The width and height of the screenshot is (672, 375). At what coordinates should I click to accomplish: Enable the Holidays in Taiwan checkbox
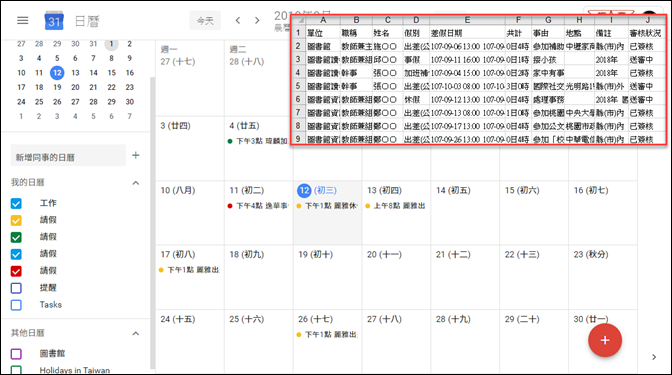tap(16, 370)
